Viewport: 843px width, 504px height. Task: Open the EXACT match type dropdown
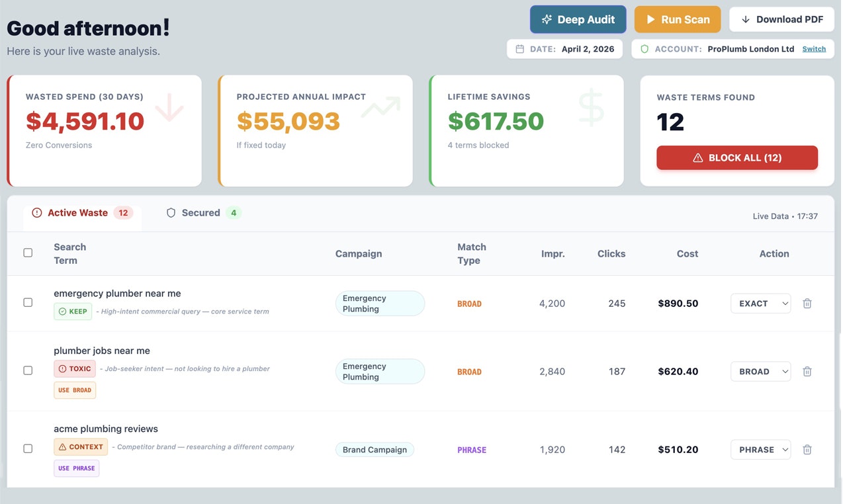[x=760, y=304]
